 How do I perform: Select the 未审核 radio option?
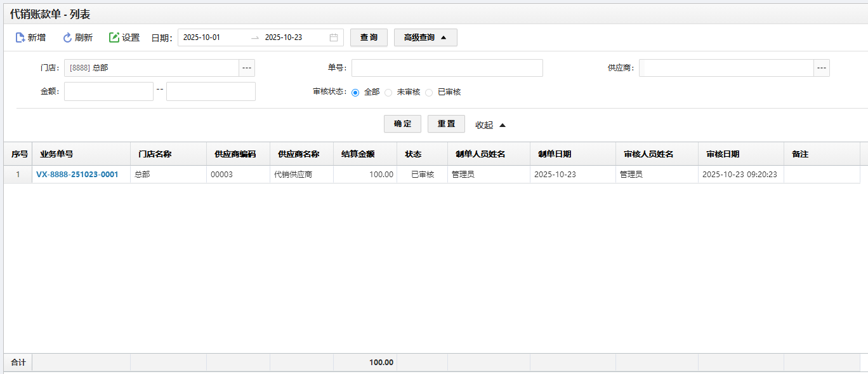(388, 92)
